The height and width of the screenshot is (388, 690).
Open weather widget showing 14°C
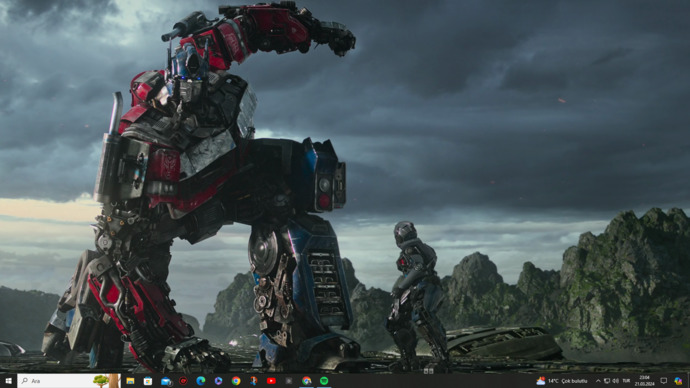(x=562, y=381)
